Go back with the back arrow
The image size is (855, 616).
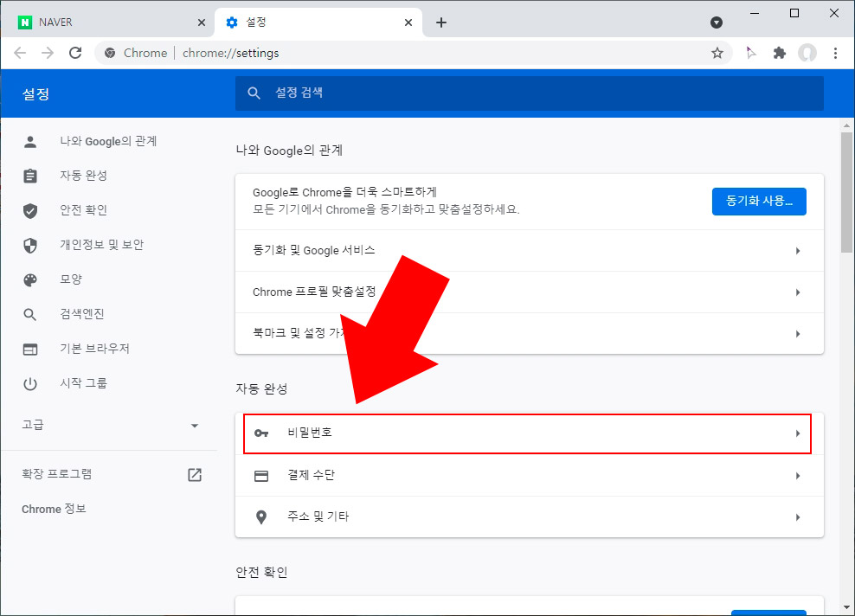20,53
